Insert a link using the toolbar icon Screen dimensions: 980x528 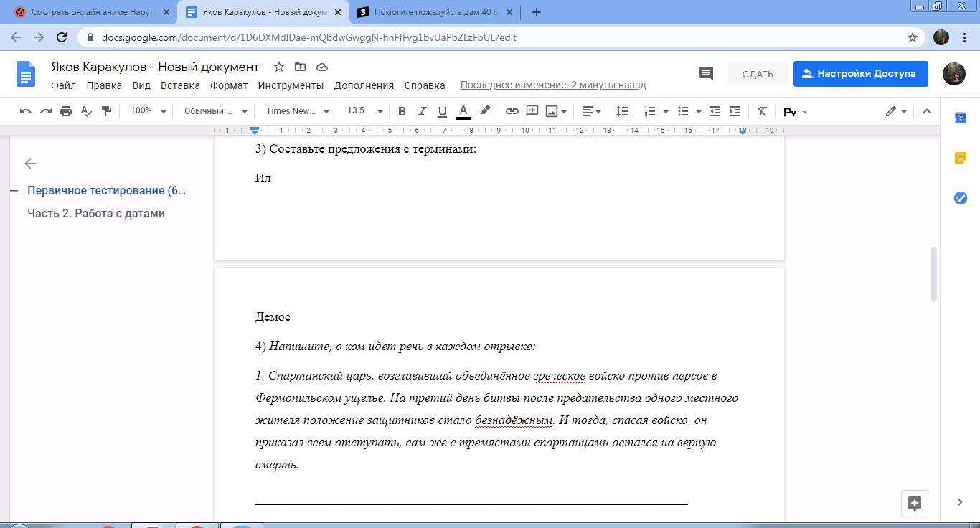[512, 111]
